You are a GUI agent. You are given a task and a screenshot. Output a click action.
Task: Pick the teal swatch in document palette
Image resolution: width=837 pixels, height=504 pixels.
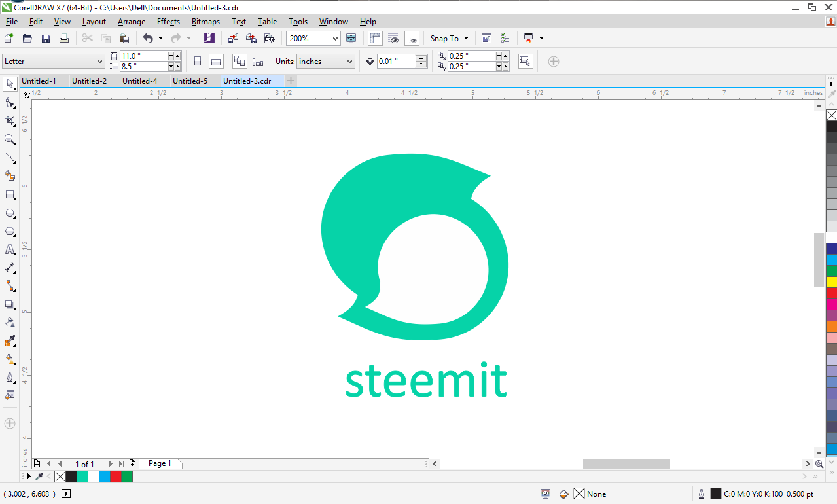pyautogui.click(x=82, y=477)
